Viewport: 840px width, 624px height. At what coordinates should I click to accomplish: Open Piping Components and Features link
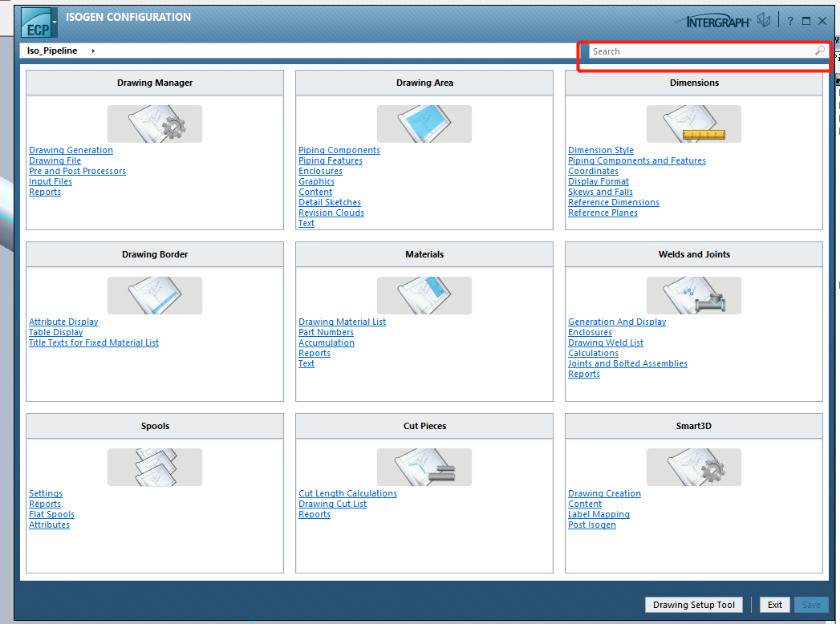point(637,160)
